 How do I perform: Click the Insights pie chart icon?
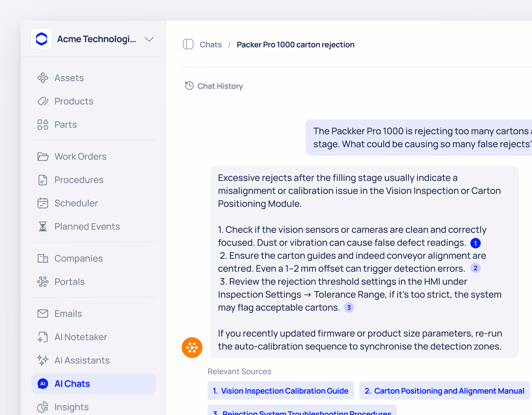pos(43,407)
